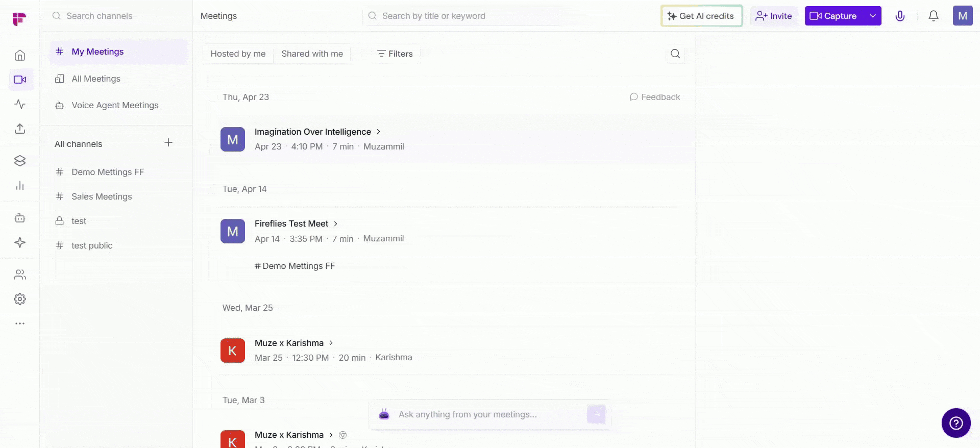Click the Feedback link
This screenshot has height=448, width=980.
(655, 97)
